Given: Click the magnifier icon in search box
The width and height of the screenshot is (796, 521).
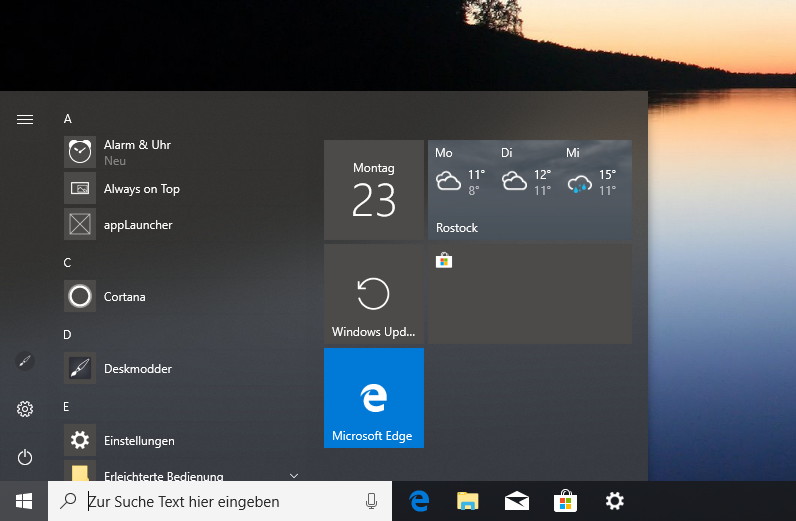Looking at the screenshot, I should point(68,501).
